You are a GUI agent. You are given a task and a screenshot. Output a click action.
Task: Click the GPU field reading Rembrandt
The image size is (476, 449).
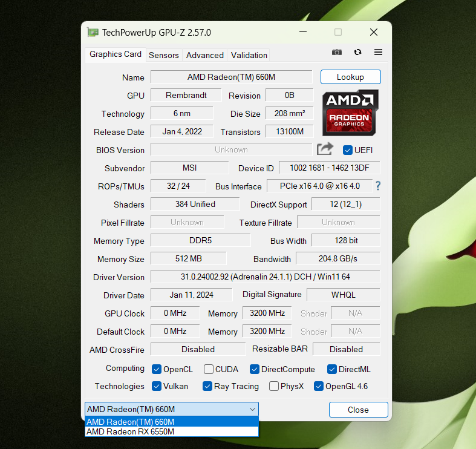click(186, 95)
